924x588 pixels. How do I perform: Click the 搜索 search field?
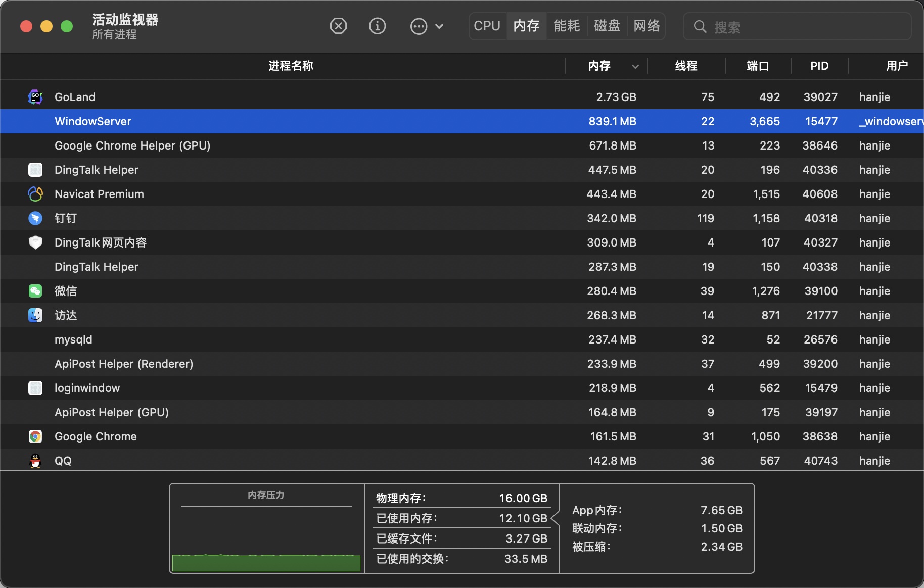click(x=804, y=27)
